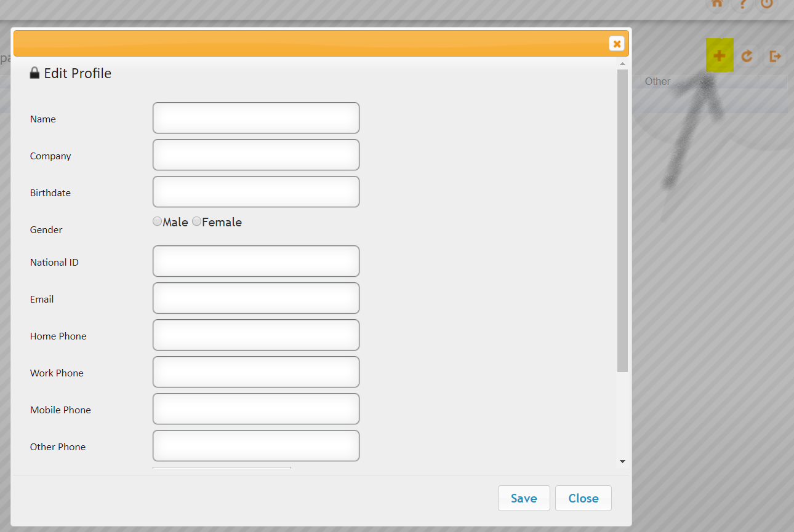Click the Other column header in background
The image size is (794, 532).
pos(657,81)
